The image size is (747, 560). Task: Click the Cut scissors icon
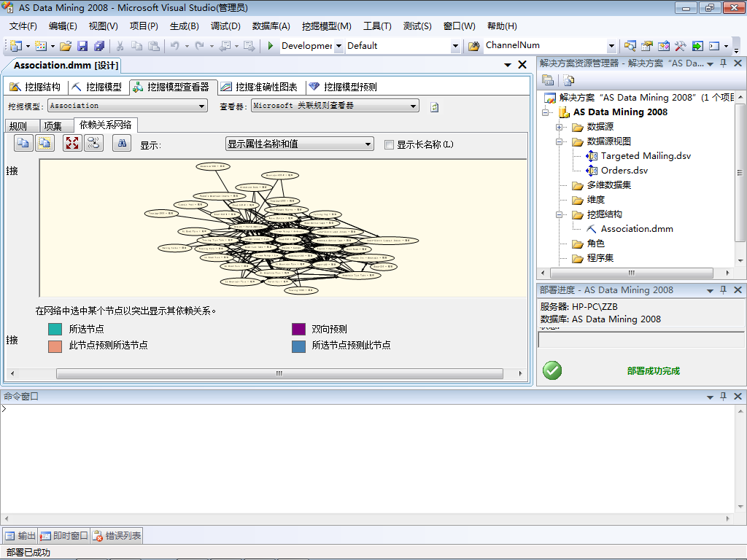click(120, 46)
